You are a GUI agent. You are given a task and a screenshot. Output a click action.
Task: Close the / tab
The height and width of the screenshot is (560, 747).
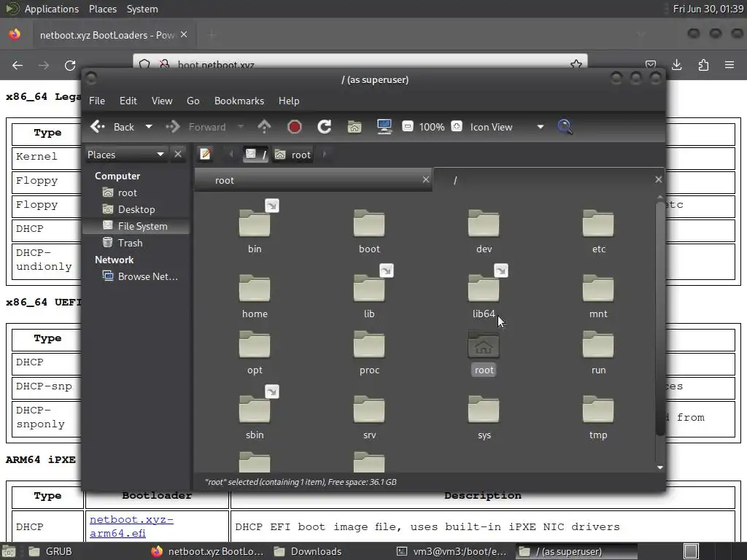coord(659,179)
